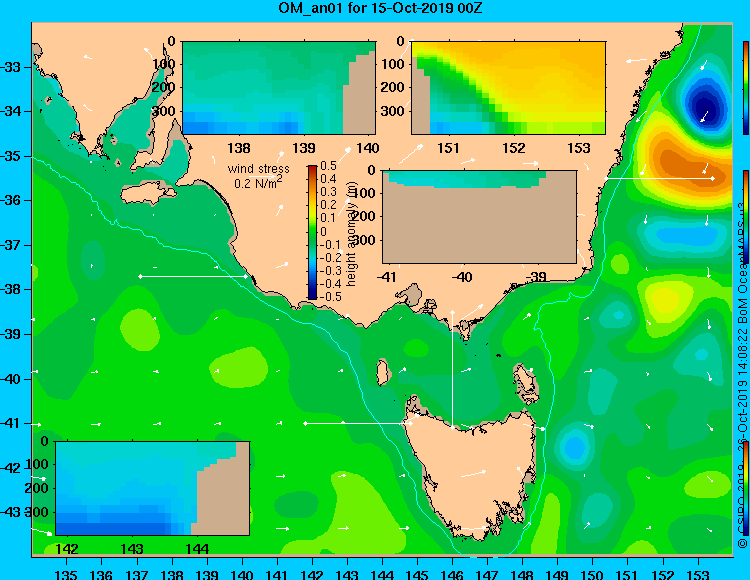Click the "0.2 N/m²" wind stress value
The height and width of the screenshot is (580, 750).
[x=258, y=182]
